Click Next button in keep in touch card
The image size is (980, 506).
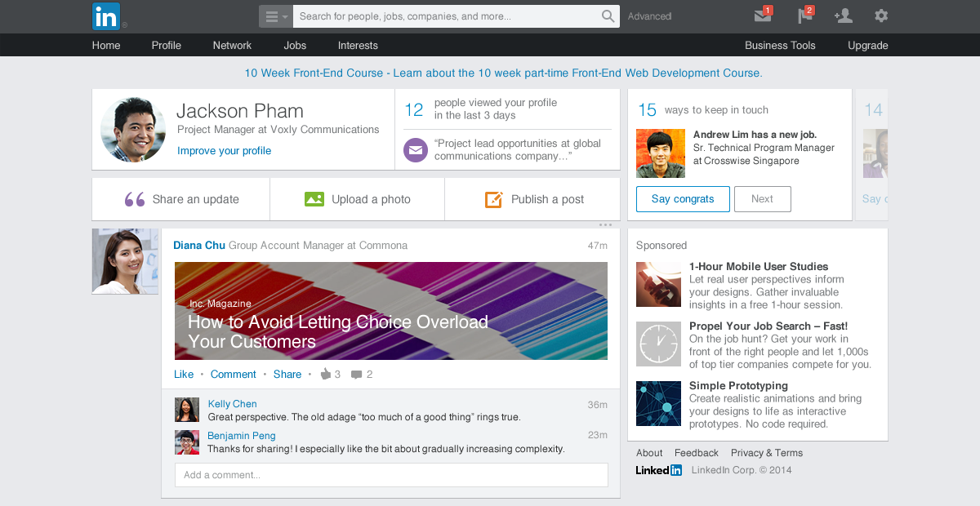coord(762,199)
